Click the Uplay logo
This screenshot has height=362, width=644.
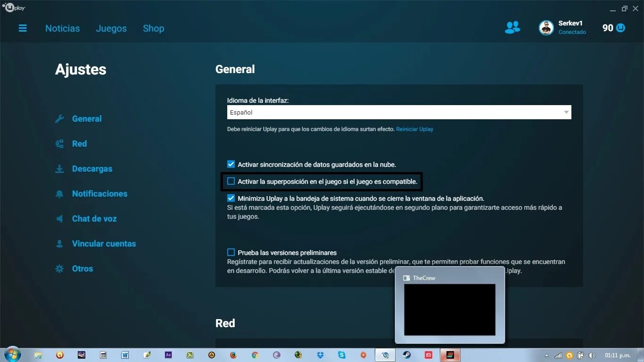tap(13, 8)
